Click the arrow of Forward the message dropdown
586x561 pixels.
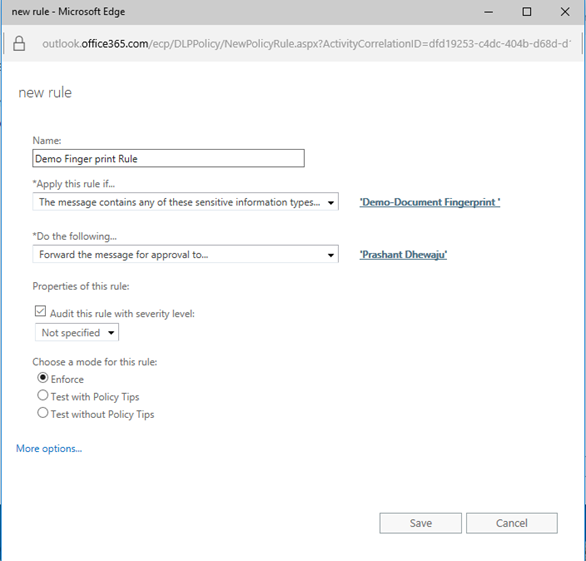point(331,255)
